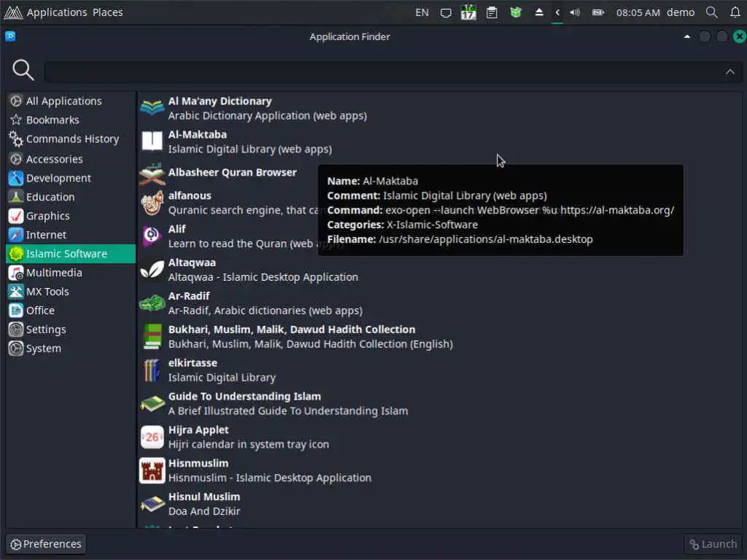Click the battery status tray icon
This screenshot has width=747, height=560.
point(598,12)
